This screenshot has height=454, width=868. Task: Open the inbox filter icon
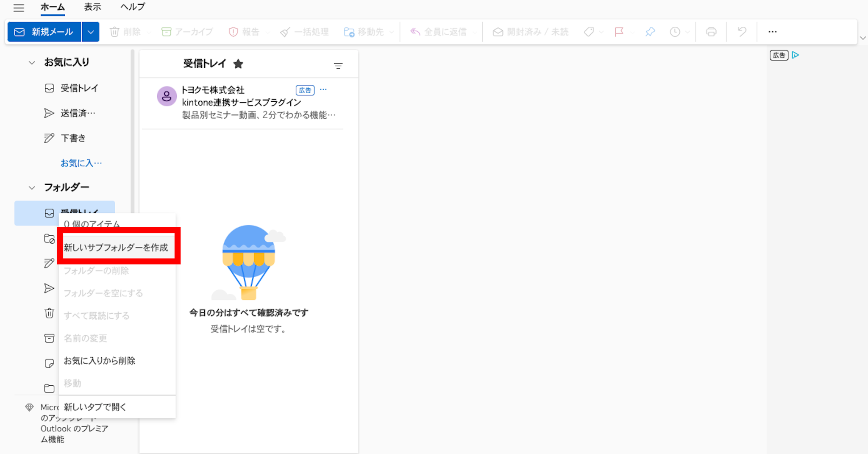point(338,66)
